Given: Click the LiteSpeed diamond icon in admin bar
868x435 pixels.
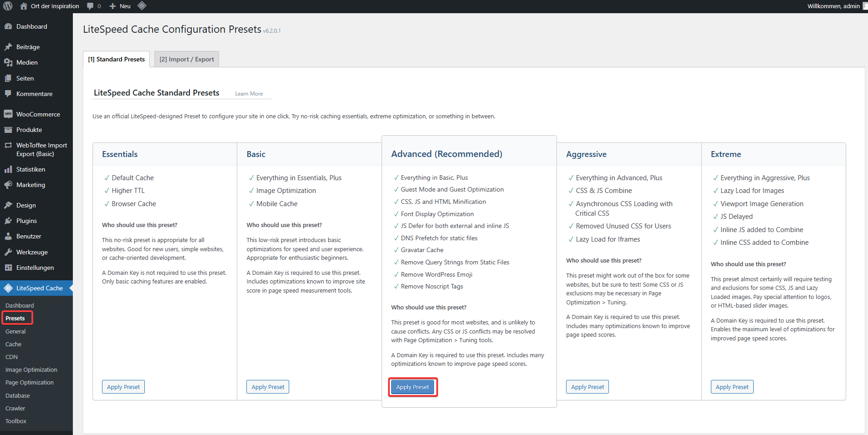Looking at the screenshot, I should (x=142, y=6).
